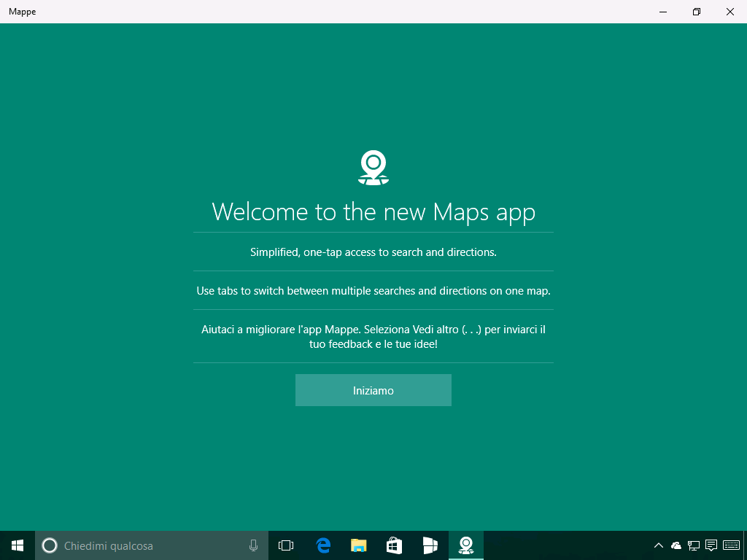747x560 pixels.
Task: Select the Mappe app in the taskbar
Action: (466, 545)
